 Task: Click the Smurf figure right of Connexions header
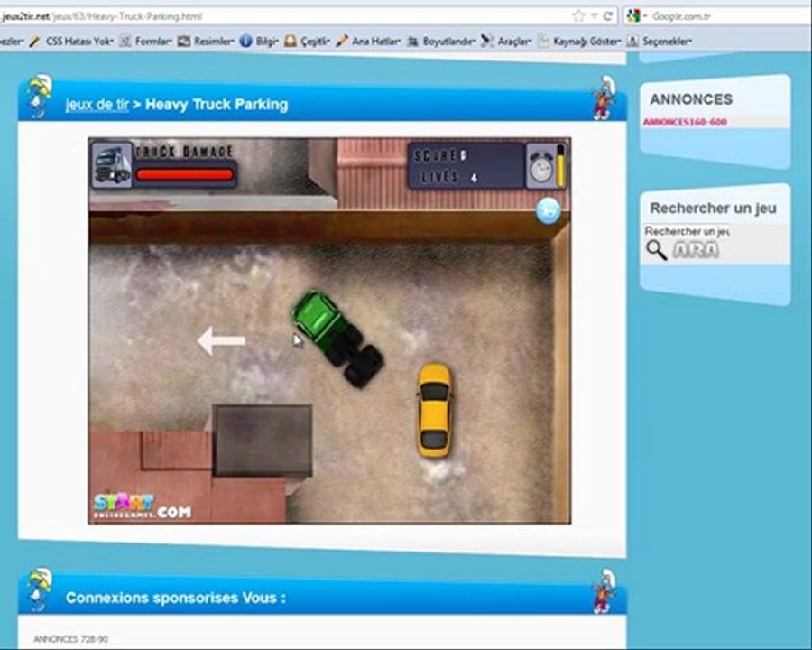point(604,591)
